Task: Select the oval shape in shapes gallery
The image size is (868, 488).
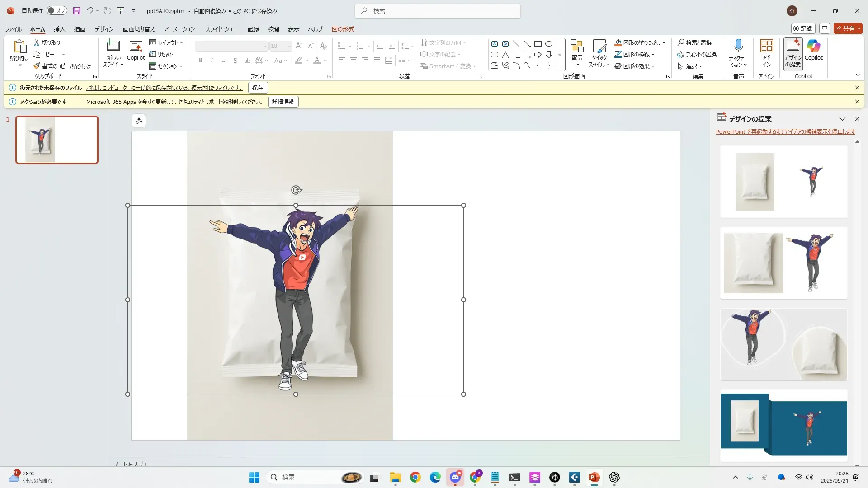Action: point(548,44)
